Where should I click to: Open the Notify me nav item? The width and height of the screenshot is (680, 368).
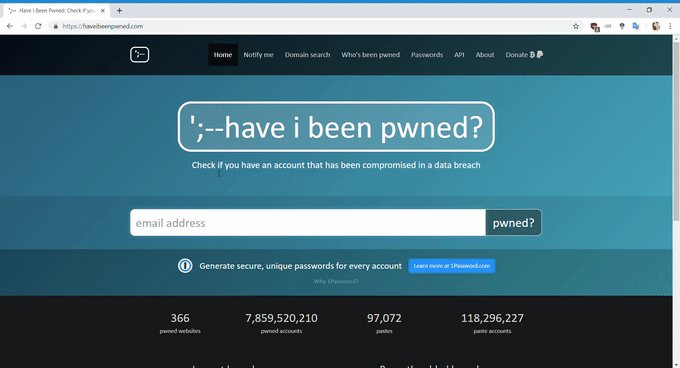pos(258,55)
